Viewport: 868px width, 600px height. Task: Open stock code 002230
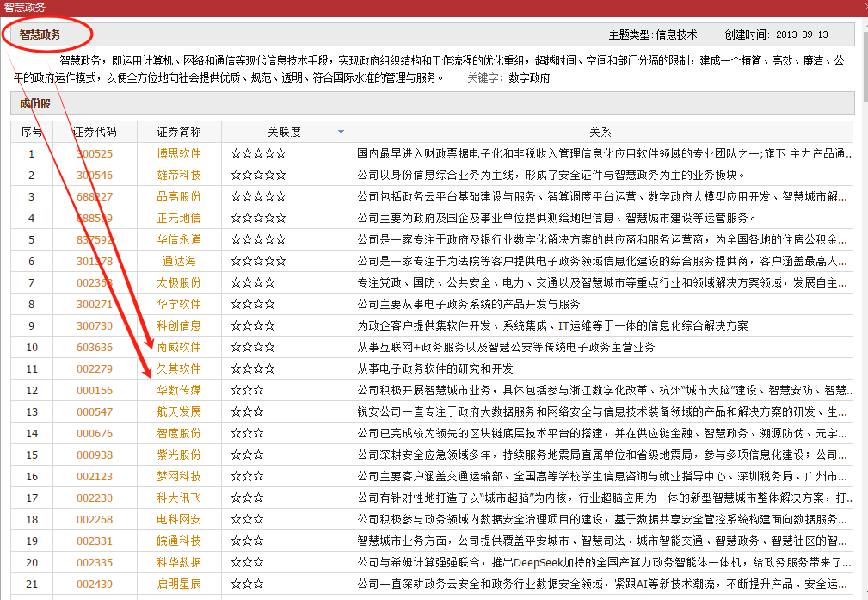click(95, 498)
